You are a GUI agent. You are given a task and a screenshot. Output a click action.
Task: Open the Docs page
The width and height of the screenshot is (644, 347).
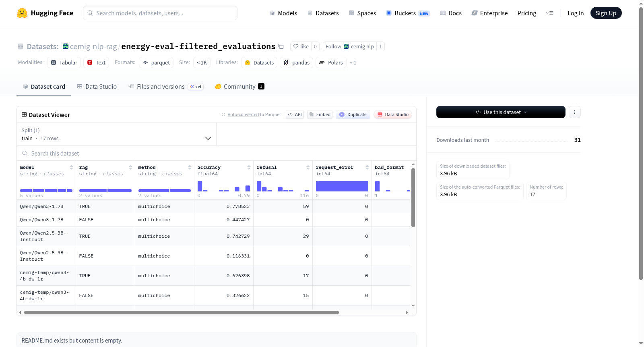pyautogui.click(x=450, y=13)
